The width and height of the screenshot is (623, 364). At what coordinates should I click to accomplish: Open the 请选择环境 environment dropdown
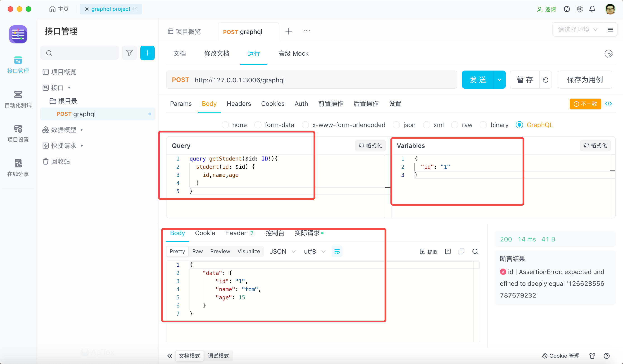coord(578,30)
